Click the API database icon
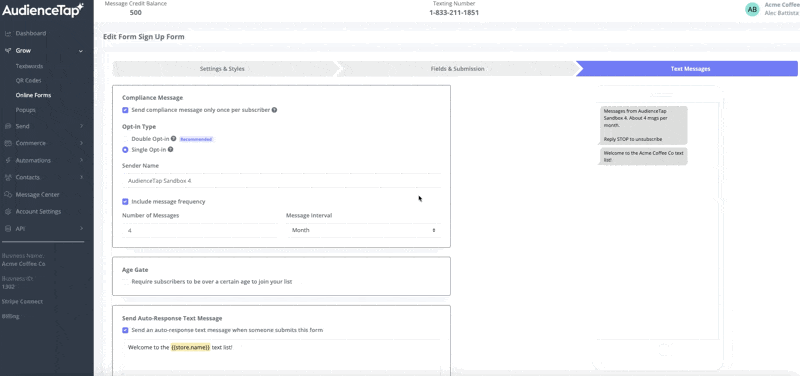 pos(8,229)
